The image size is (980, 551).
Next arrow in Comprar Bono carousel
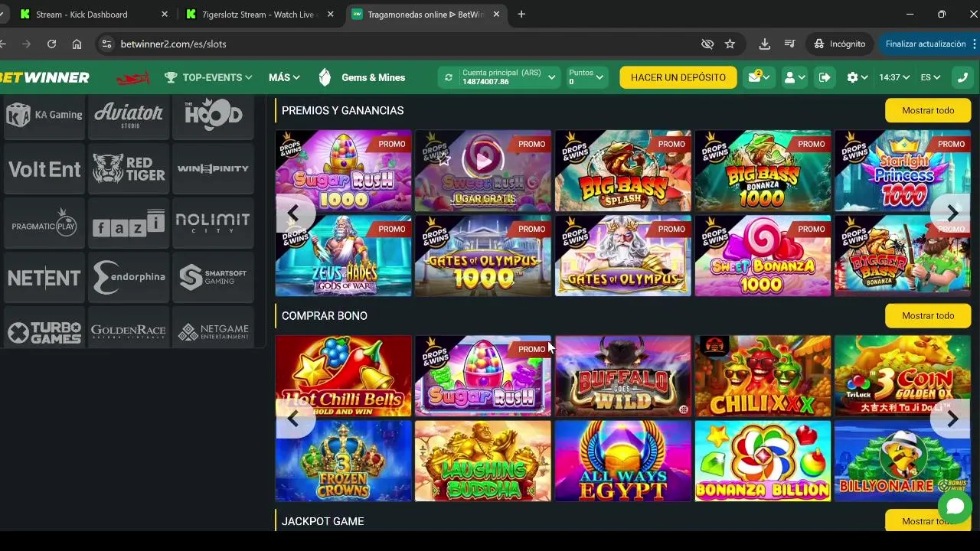click(952, 419)
